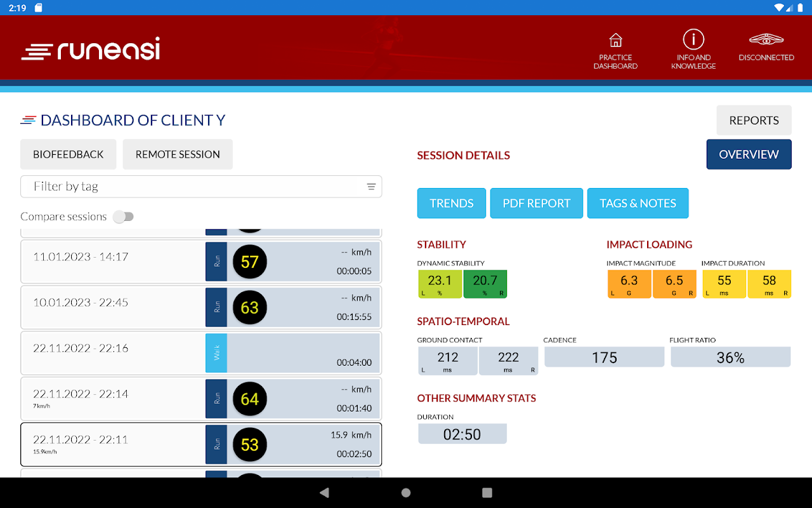Tap the score 64 circle badge

point(250,399)
